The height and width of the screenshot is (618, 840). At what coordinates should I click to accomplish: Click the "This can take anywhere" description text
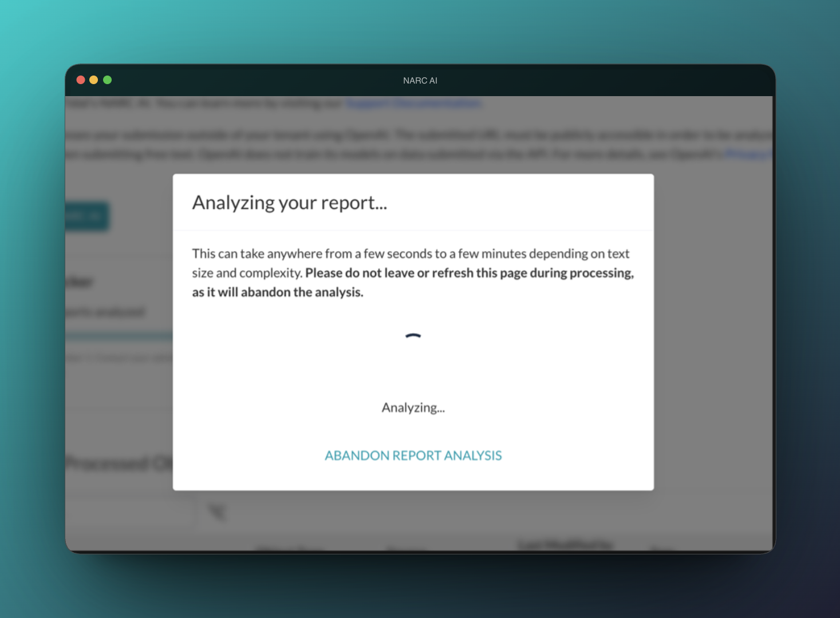410,253
